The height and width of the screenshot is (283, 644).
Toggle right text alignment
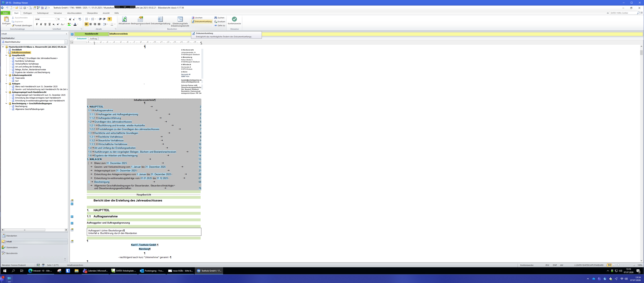(x=95, y=24)
